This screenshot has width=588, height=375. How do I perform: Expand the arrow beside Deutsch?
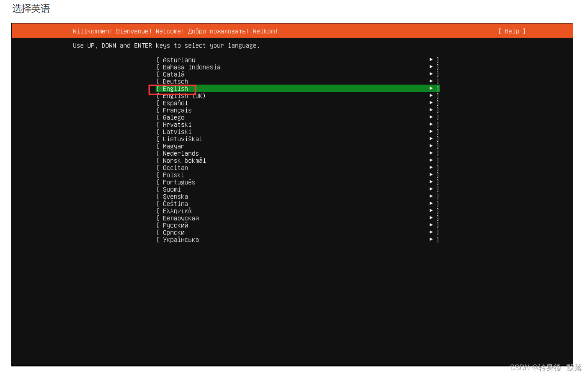click(x=431, y=81)
